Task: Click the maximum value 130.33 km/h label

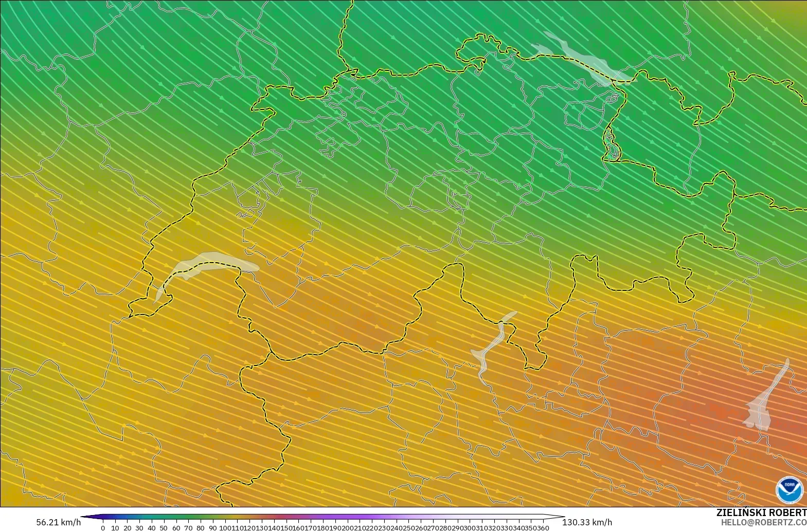Action: tap(587, 522)
